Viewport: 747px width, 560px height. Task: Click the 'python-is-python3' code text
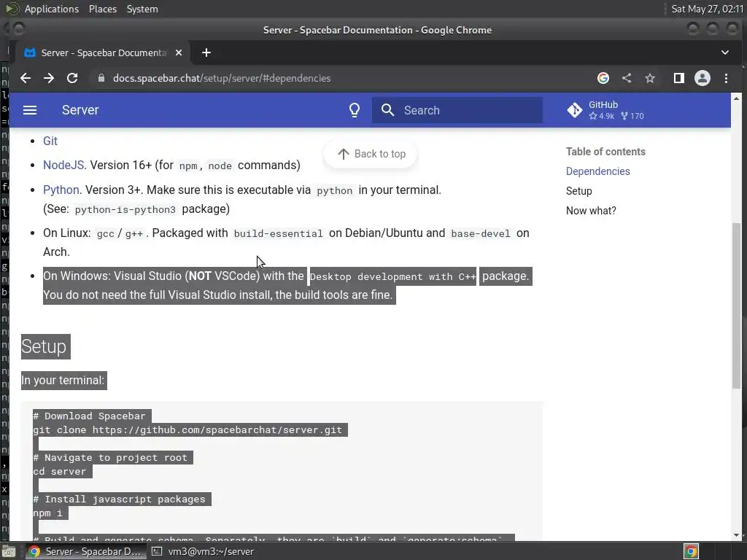[x=125, y=209]
